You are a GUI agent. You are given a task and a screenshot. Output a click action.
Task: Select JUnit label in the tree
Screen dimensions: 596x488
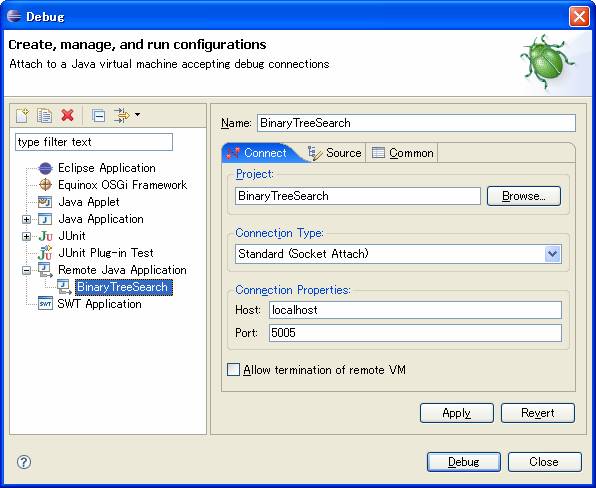point(72,236)
